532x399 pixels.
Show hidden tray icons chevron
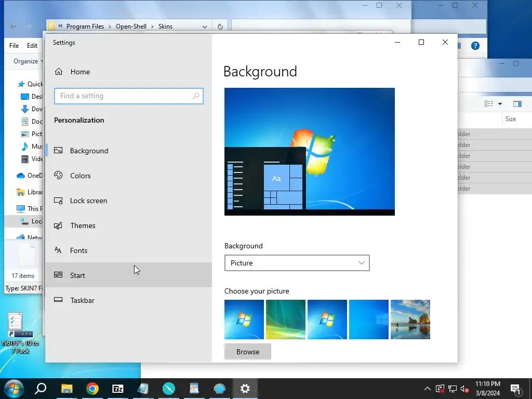point(428,389)
